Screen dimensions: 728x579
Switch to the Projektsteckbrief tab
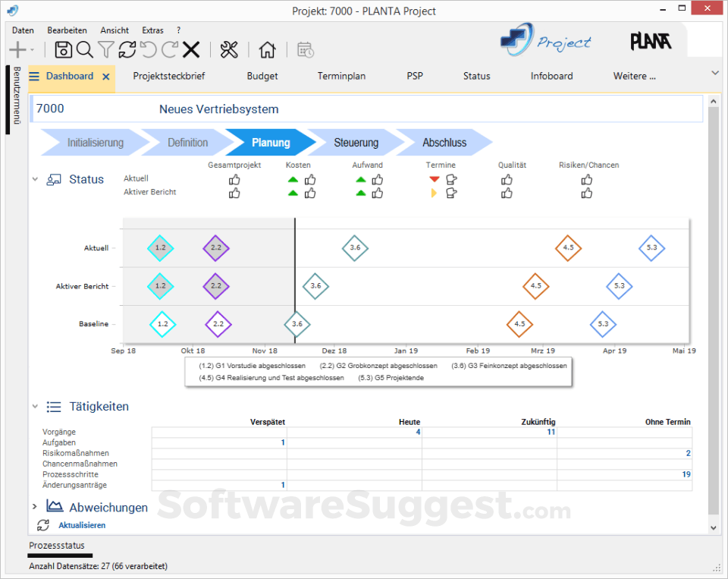click(x=169, y=76)
